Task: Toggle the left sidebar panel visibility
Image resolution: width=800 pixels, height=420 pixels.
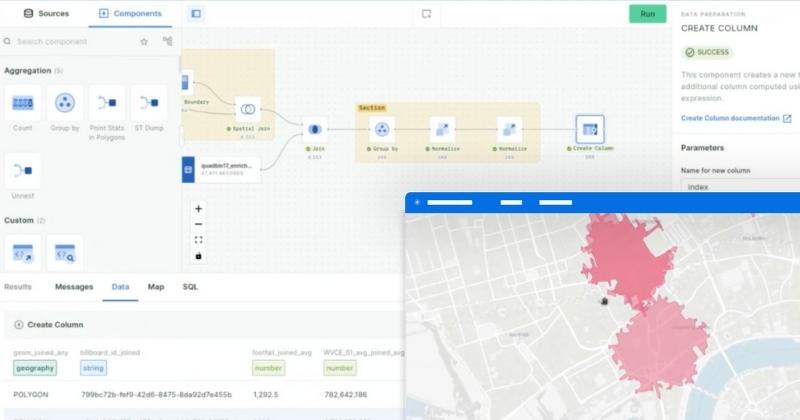Action: [195, 14]
